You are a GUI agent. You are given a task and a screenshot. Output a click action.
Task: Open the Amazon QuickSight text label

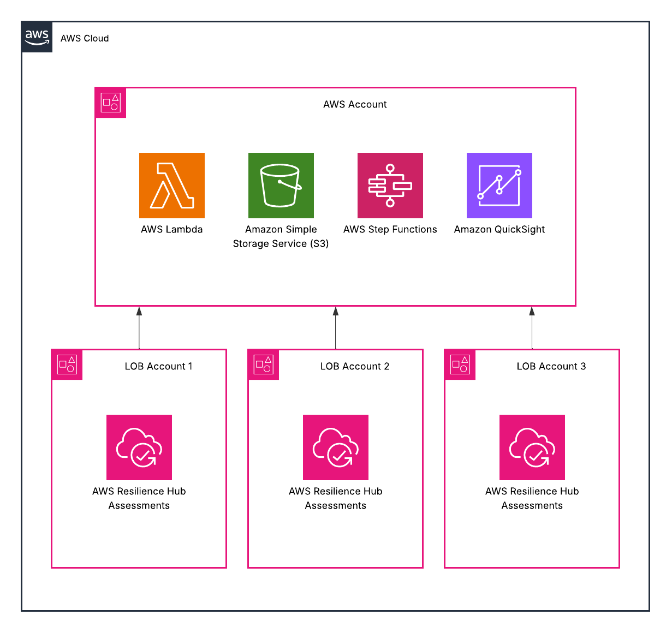(499, 229)
